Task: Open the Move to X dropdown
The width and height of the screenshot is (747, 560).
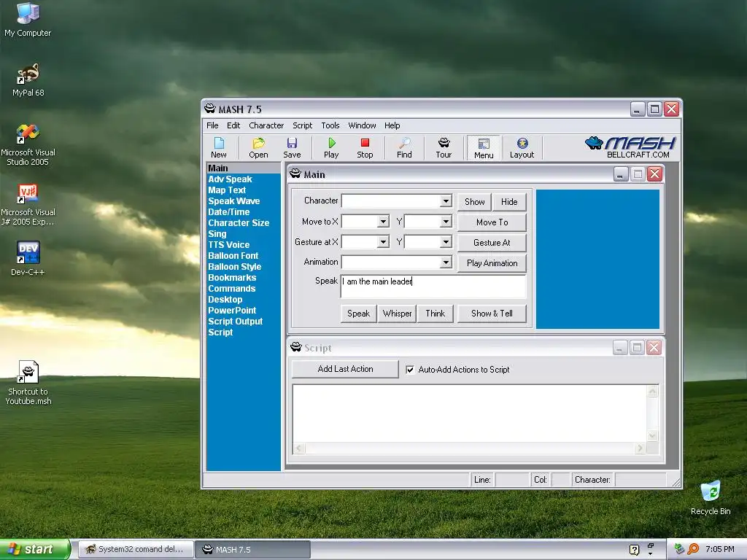Action: 383,222
